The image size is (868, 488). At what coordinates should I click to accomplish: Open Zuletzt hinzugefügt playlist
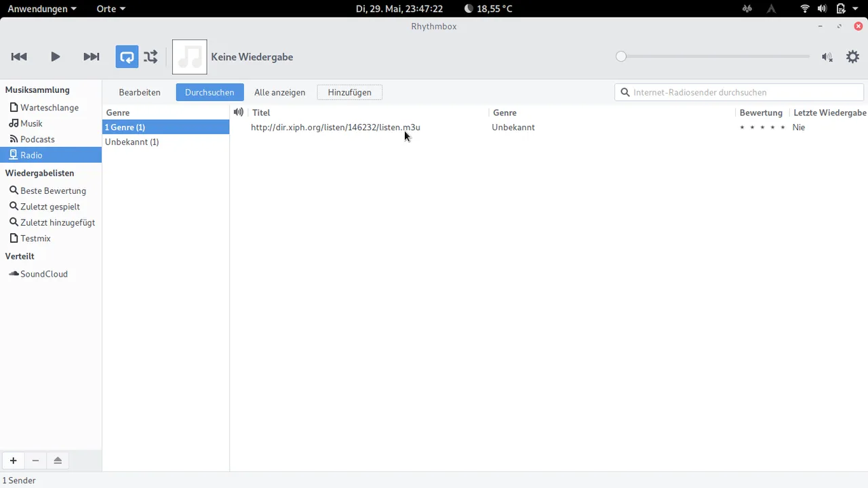point(51,222)
